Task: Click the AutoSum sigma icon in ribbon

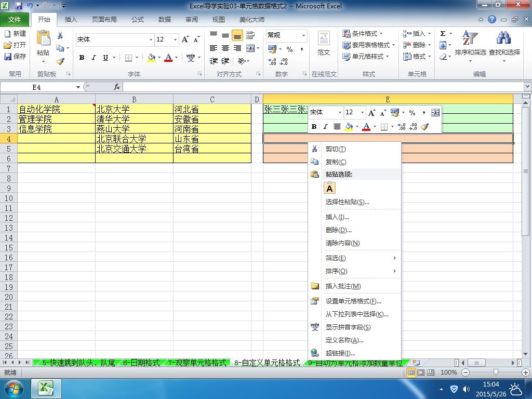Action: coord(443,34)
